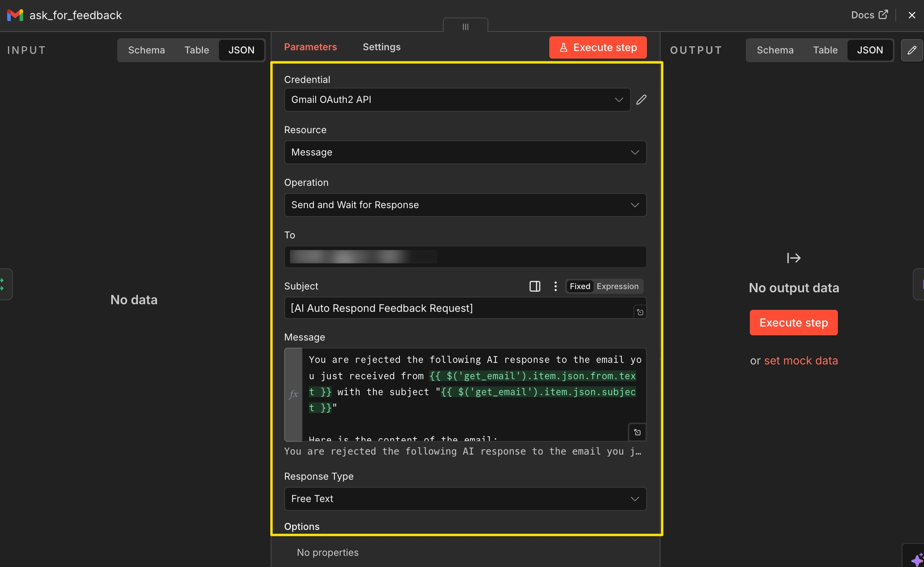Open the Settings tab
Screen dimensions: 924x567
(x=381, y=47)
